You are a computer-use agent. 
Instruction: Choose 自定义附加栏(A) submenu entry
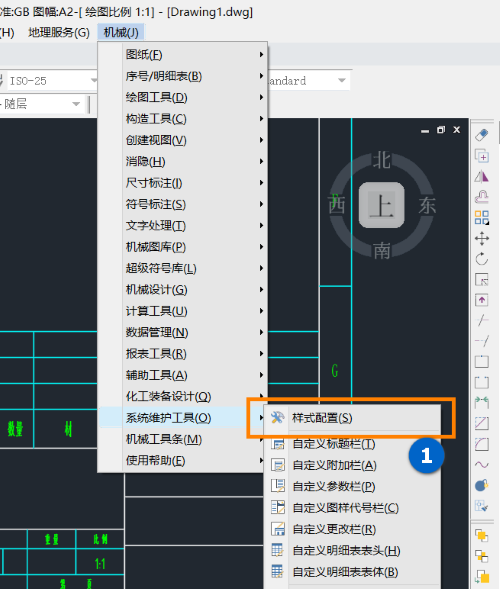click(352, 465)
